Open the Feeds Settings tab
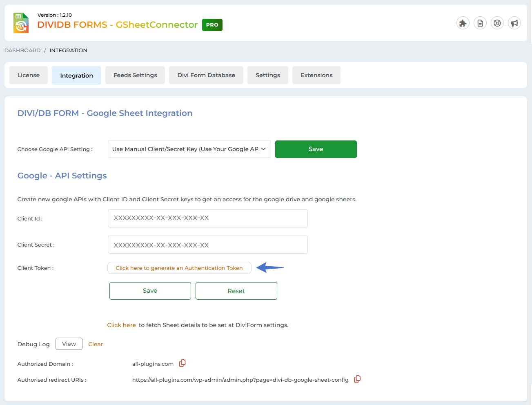The width and height of the screenshot is (532, 405). 135,75
